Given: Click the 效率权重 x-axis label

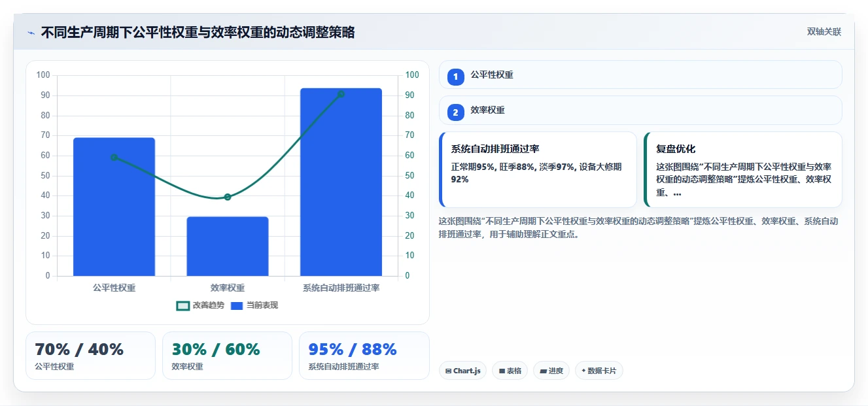Looking at the screenshot, I should coord(228,288).
